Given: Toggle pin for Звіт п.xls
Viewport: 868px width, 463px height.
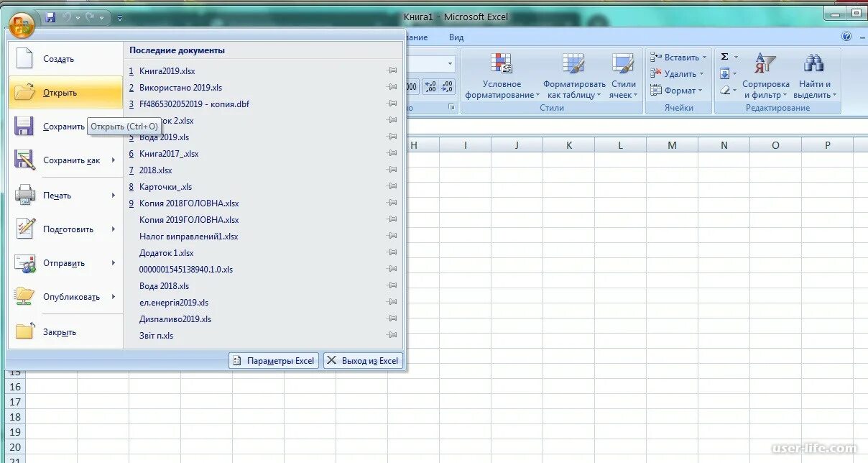Looking at the screenshot, I should (x=392, y=335).
